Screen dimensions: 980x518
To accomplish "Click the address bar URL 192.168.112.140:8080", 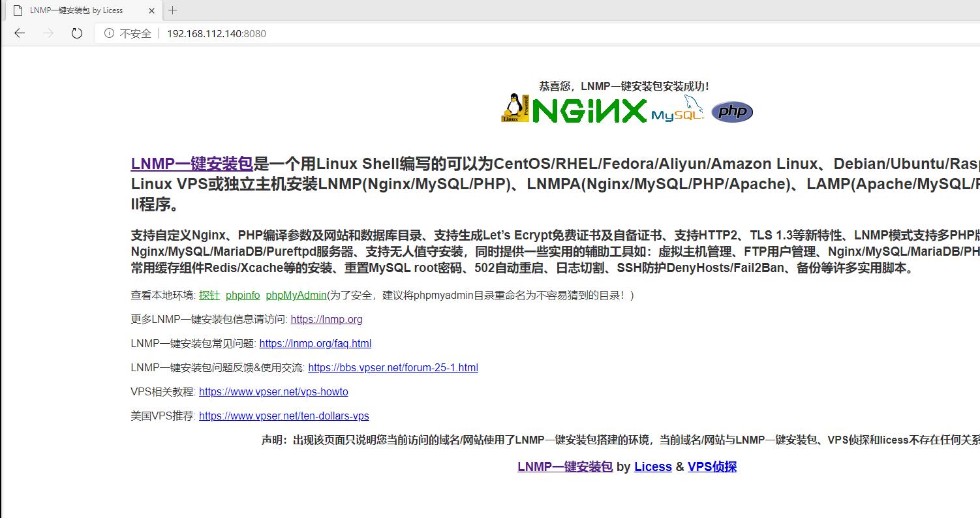I will (x=217, y=33).
